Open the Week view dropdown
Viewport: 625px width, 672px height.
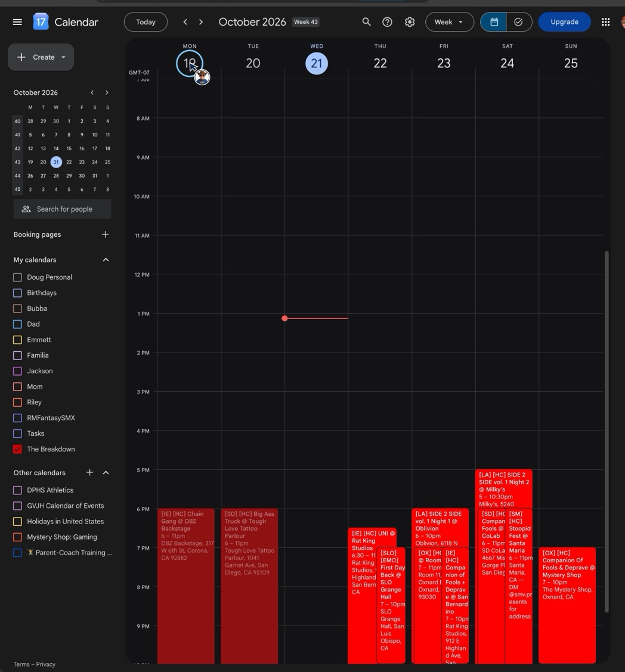point(449,22)
